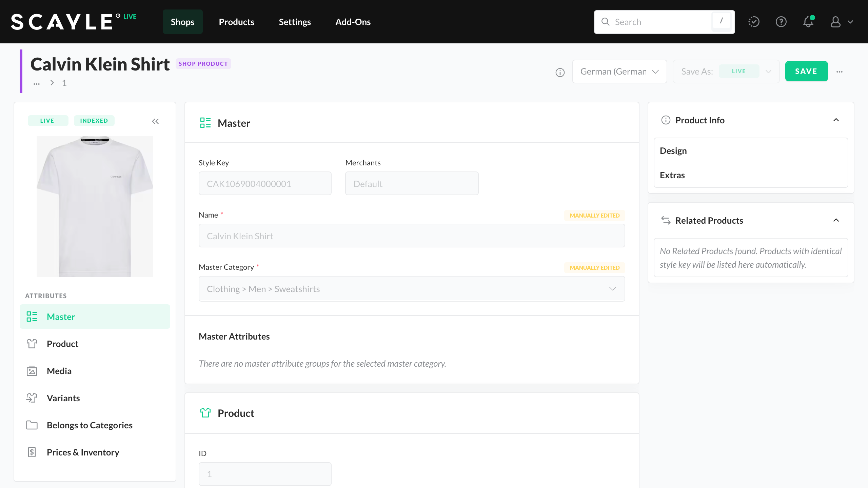This screenshot has width=868, height=488.
Task: Open the activity status check icon
Action: pos(754,22)
